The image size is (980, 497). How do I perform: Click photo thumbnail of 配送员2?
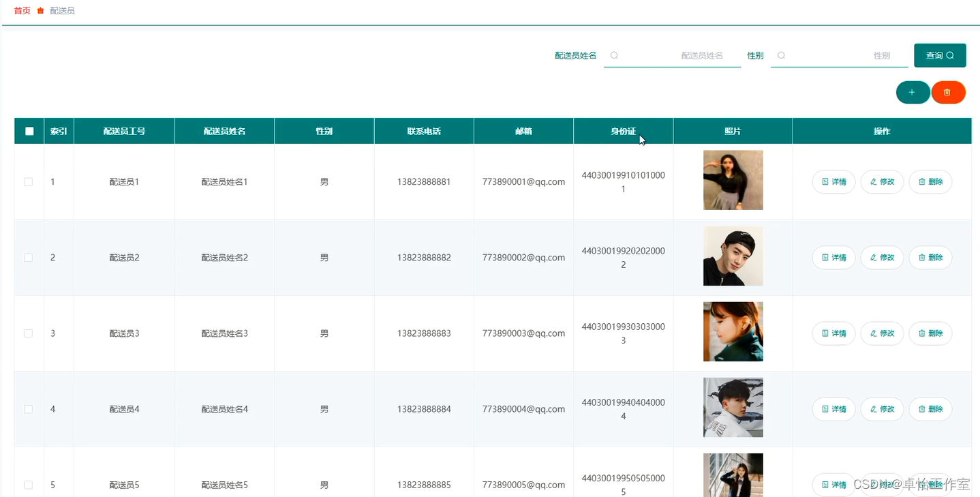click(x=733, y=256)
